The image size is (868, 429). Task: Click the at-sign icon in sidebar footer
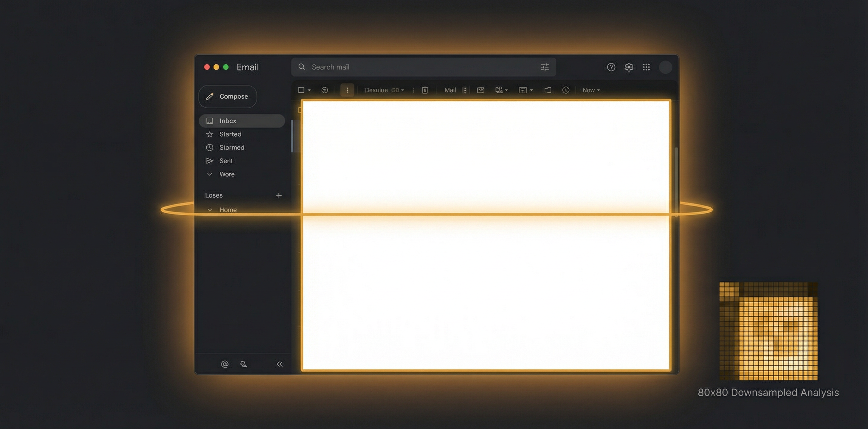tap(224, 364)
